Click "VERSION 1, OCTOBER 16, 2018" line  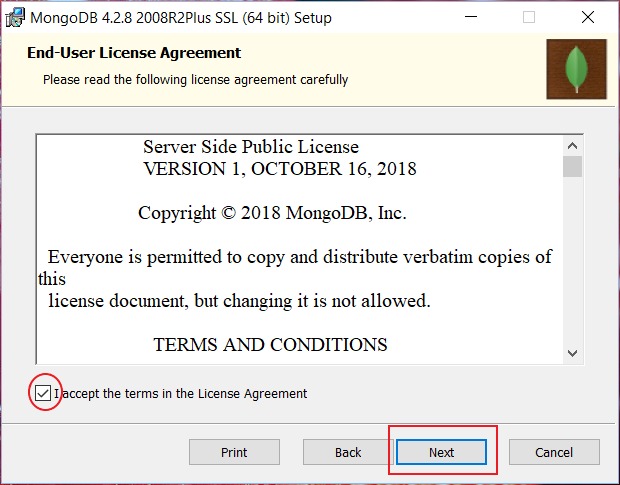point(280,169)
